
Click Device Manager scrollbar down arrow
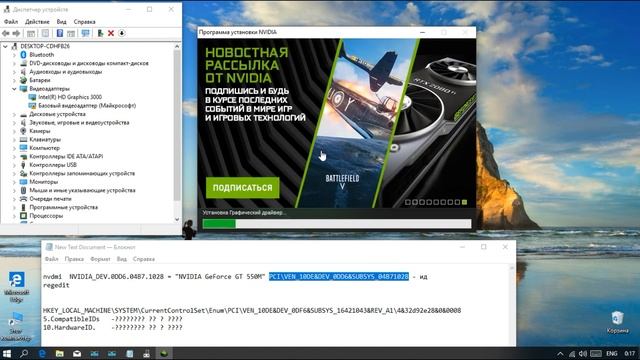tap(177, 219)
